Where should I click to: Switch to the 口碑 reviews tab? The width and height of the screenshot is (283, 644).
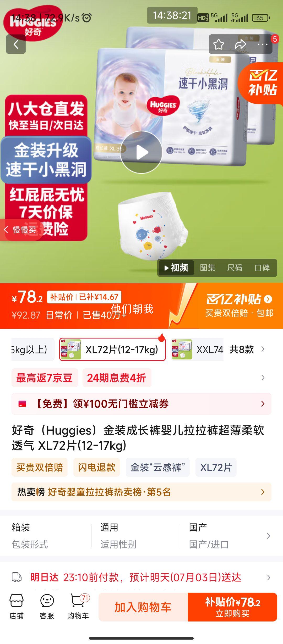(x=262, y=268)
